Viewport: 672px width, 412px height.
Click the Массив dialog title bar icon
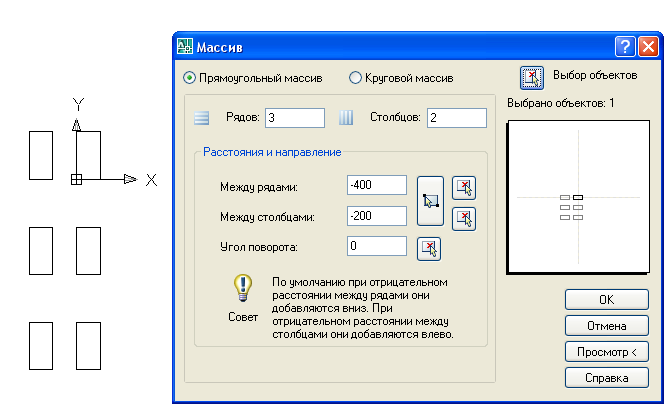point(185,46)
